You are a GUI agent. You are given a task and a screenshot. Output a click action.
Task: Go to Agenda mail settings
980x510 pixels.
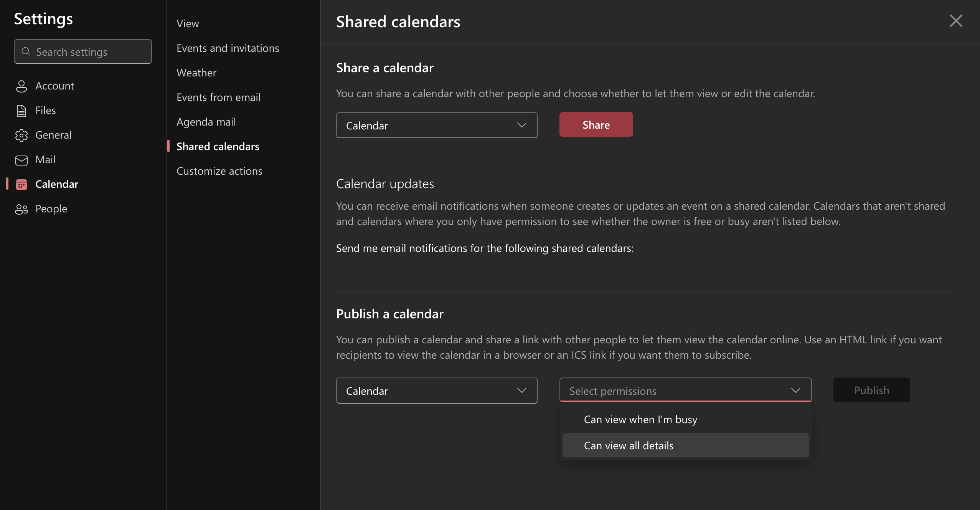point(206,122)
